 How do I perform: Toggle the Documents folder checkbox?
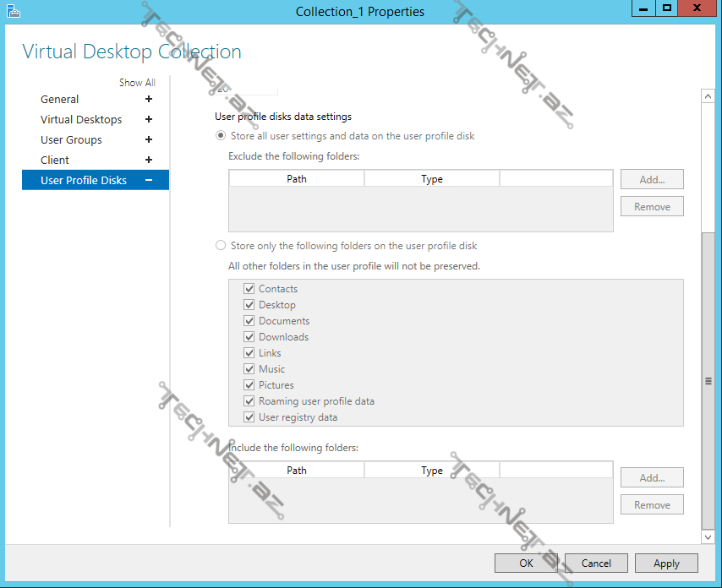click(249, 321)
